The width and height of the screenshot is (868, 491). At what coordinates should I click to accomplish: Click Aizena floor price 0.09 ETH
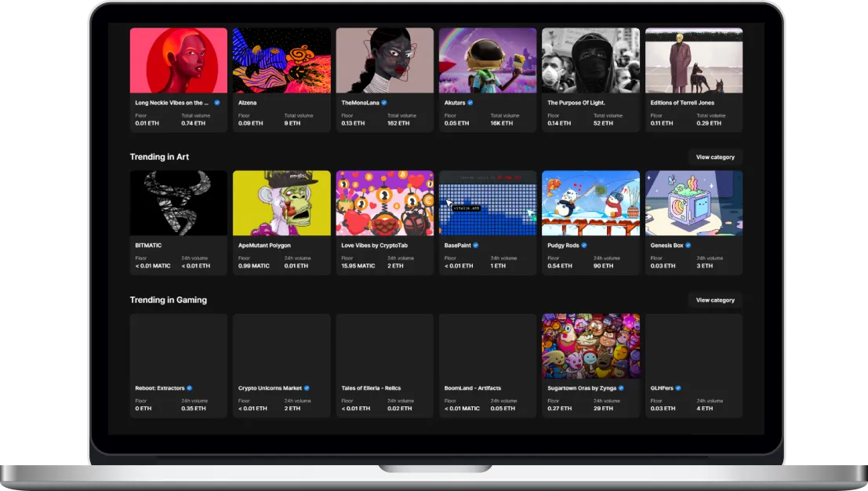tap(250, 123)
